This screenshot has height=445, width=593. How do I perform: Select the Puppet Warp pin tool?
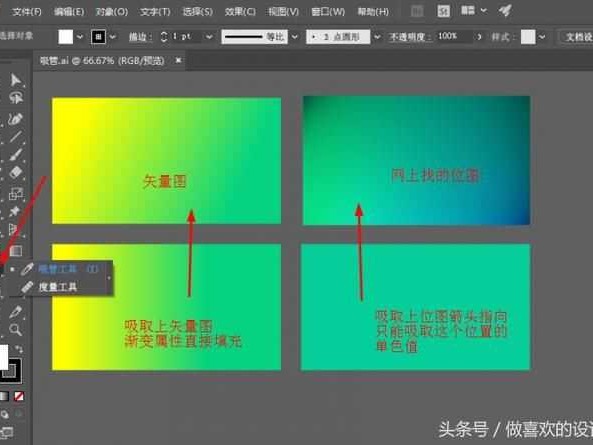pos(16,211)
